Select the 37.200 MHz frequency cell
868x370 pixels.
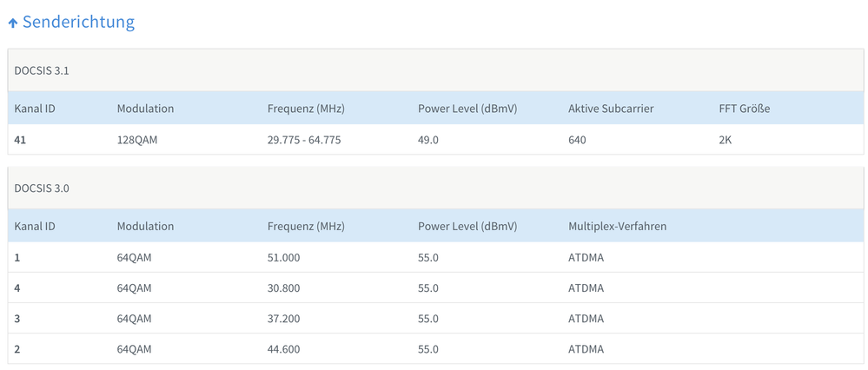pyautogui.click(x=283, y=319)
